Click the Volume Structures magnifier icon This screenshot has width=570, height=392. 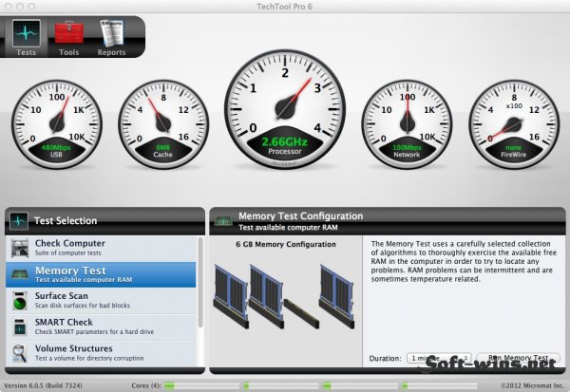tap(20, 353)
